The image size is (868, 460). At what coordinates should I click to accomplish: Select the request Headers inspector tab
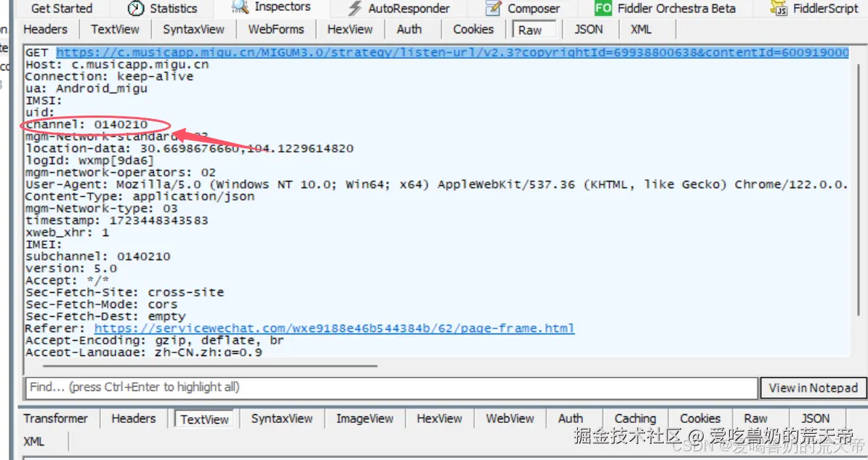[x=45, y=29]
